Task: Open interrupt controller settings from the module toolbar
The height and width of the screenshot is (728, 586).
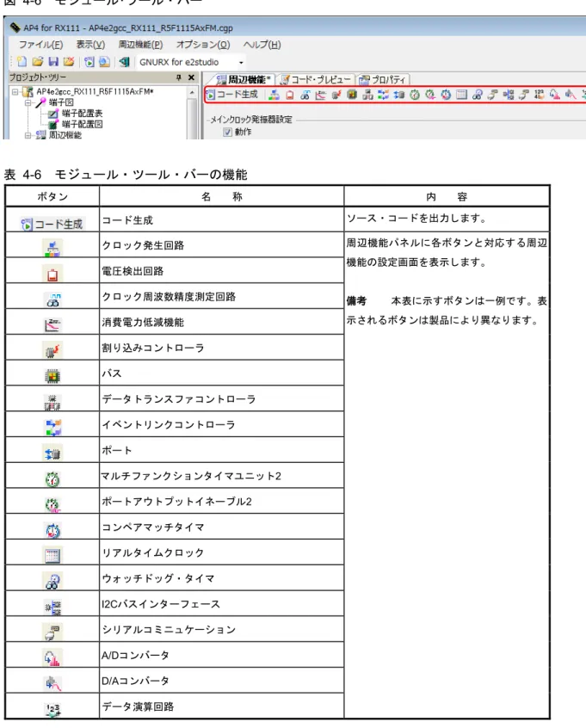Action: click(336, 95)
